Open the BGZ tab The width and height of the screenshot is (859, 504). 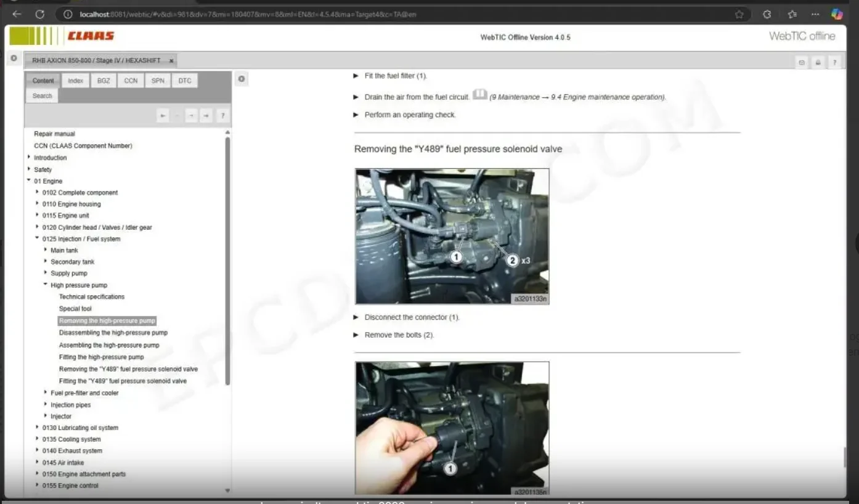[104, 81]
